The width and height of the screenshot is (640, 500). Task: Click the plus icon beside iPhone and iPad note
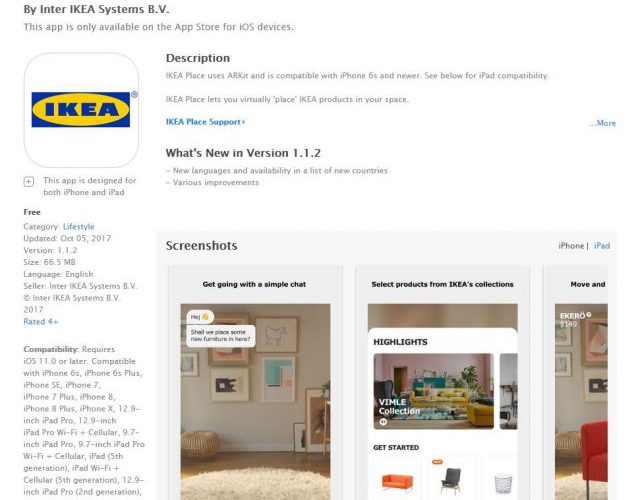point(29,182)
